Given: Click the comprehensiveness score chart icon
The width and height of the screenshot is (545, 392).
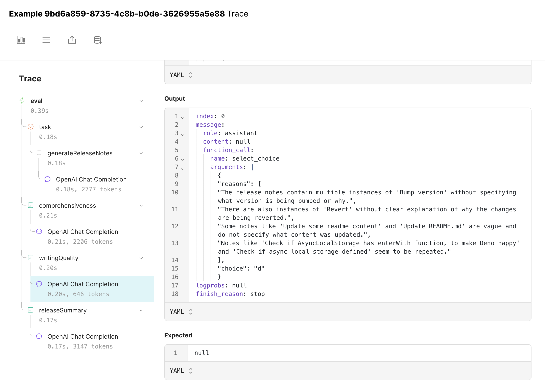Looking at the screenshot, I should click(30, 205).
